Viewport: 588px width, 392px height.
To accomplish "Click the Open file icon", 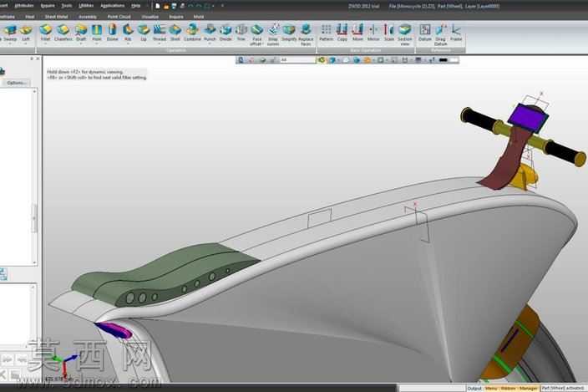I will tap(165, 6).
